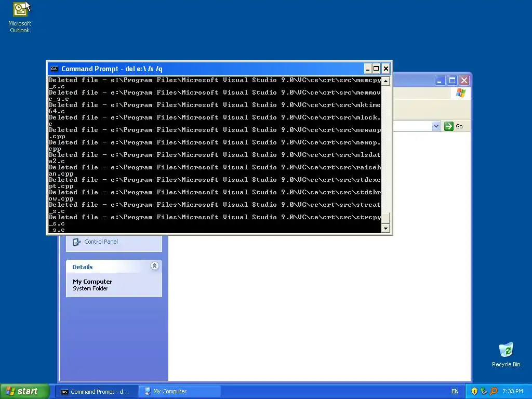The width and height of the screenshot is (532, 399).
Task: Close the My Computer window
Action: [x=464, y=81]
